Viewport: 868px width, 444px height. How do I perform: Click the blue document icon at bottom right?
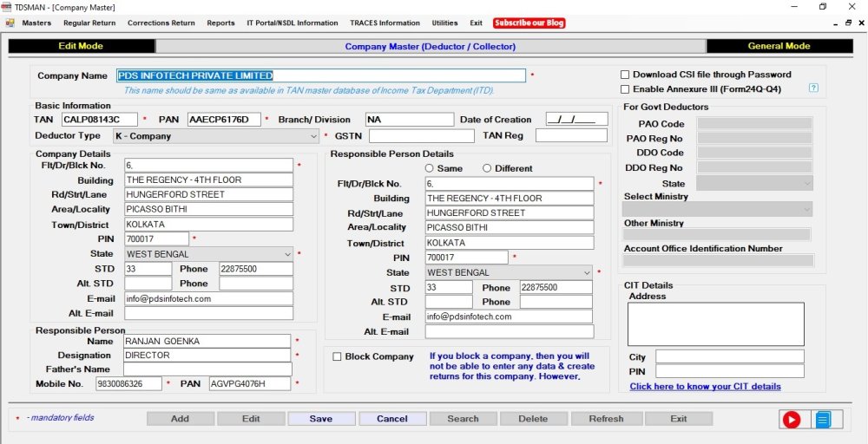(x=823, y=420)
